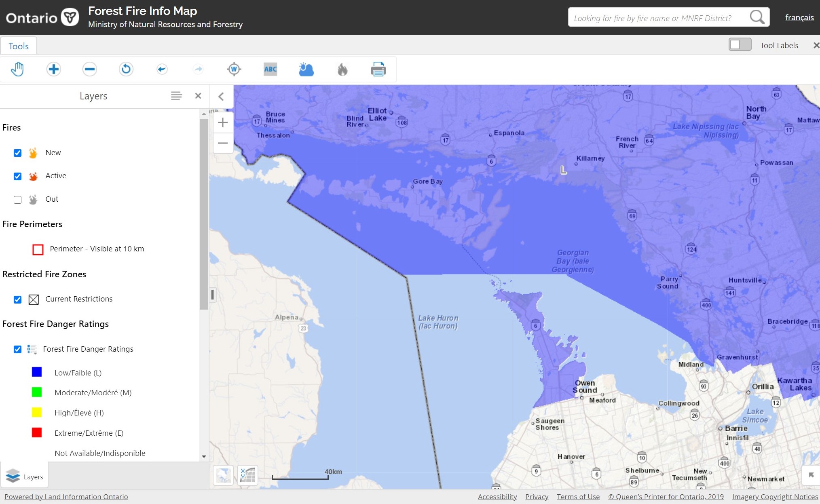Click the Ontario logo
The height and width of the screenshot is (504, 820).
point(42,17)
